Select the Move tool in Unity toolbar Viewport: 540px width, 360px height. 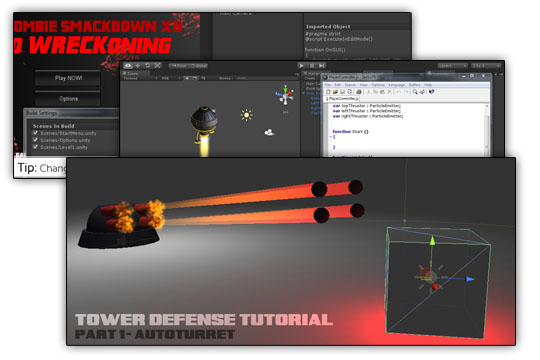coord(138,65)
